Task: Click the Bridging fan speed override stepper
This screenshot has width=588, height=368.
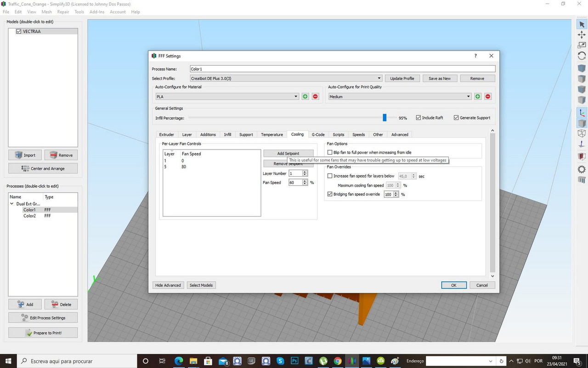Action: coord(396,195)
